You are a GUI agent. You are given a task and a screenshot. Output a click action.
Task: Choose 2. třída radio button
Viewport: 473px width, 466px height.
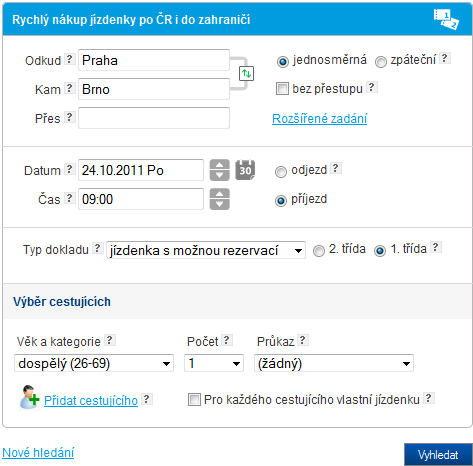click(319, 251)
